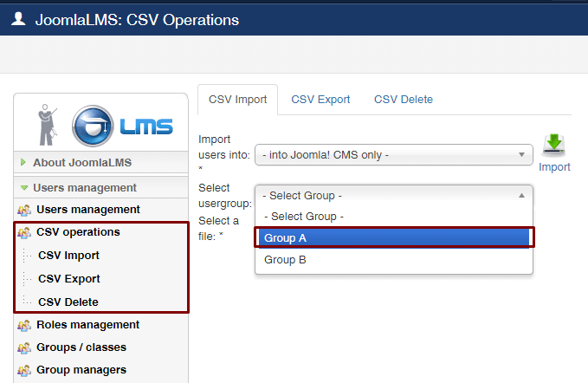Viewport: 588px width, 383px height.
Task: Open CSV Import in sidebar tree
Action: [x=68, y=256]
